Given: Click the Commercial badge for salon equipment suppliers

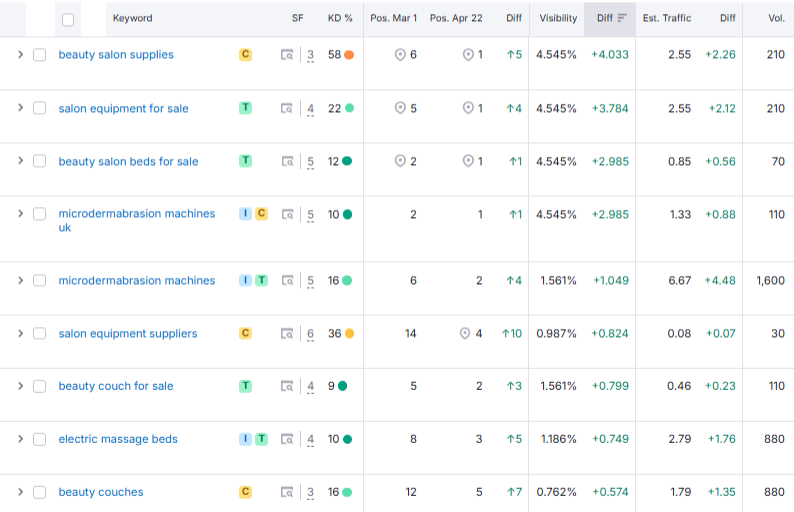Looking at the screenshot, I should (246, 333).
